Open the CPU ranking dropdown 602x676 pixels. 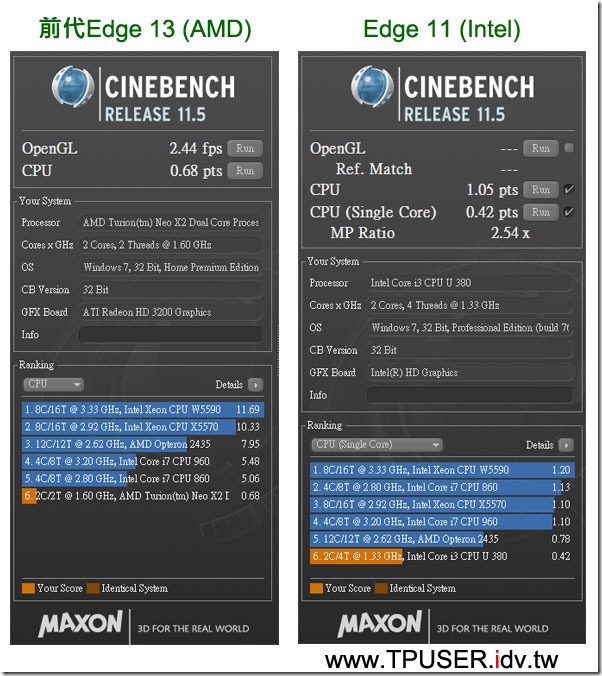point(53,384)
